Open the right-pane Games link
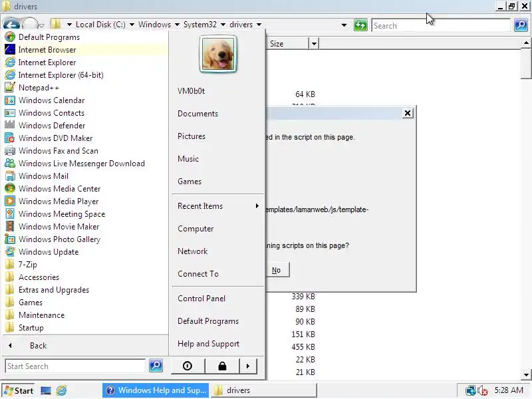The height and width of the screenshot is (399, 532). [x=190, y=182]
